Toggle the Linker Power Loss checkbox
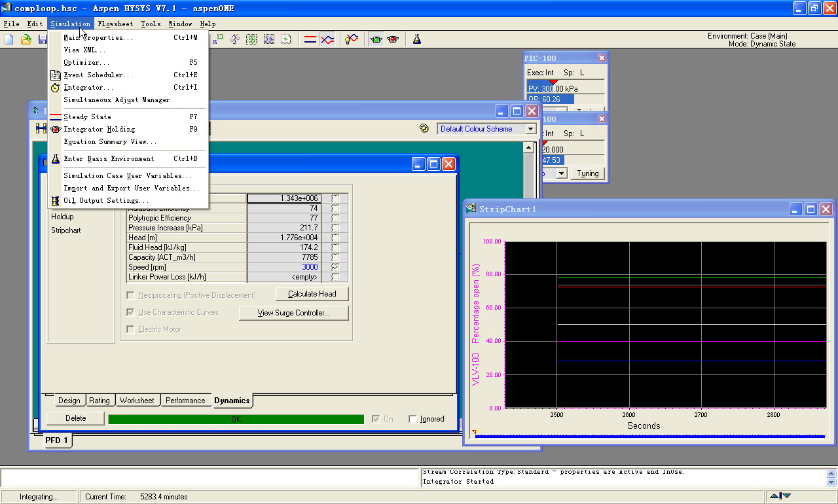The image size is (838, 504). [x=335, y=277]
